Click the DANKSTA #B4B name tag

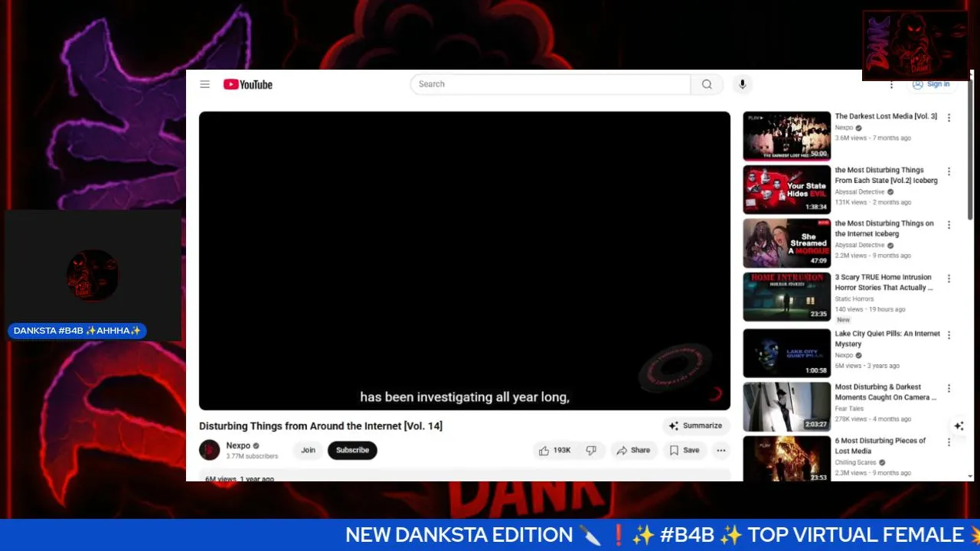click(x=77, y=331)
